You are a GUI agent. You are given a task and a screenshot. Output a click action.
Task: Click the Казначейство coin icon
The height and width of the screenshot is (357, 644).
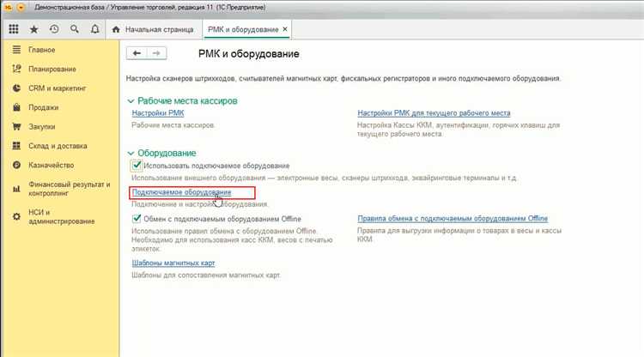coord(16,165)
